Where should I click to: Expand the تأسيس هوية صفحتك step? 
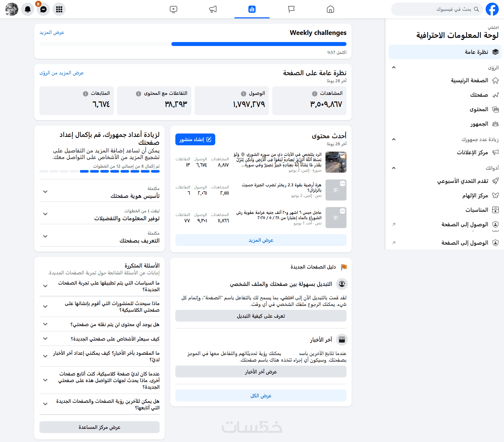45,192
